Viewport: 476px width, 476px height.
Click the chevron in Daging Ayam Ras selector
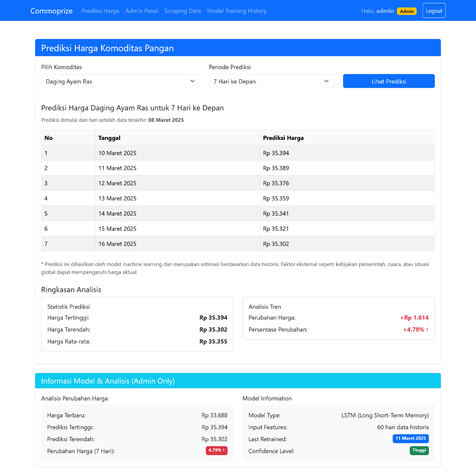tap(193, 81)
